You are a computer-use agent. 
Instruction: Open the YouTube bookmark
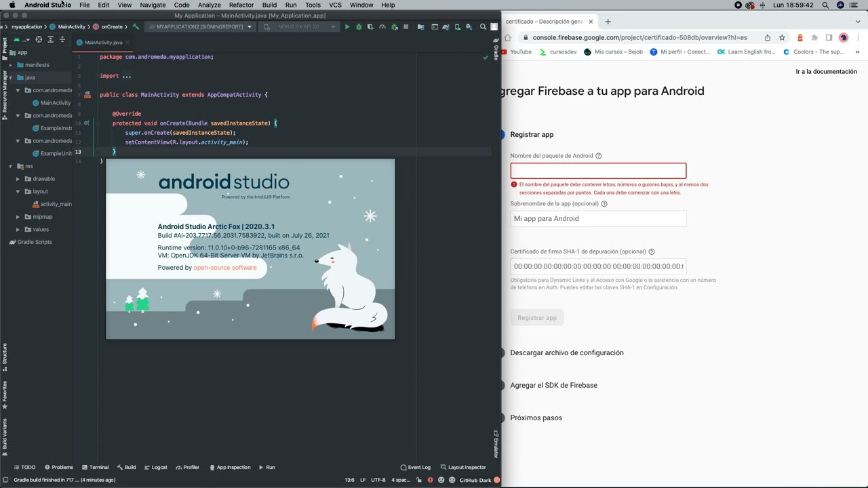(x=516, y=52)
